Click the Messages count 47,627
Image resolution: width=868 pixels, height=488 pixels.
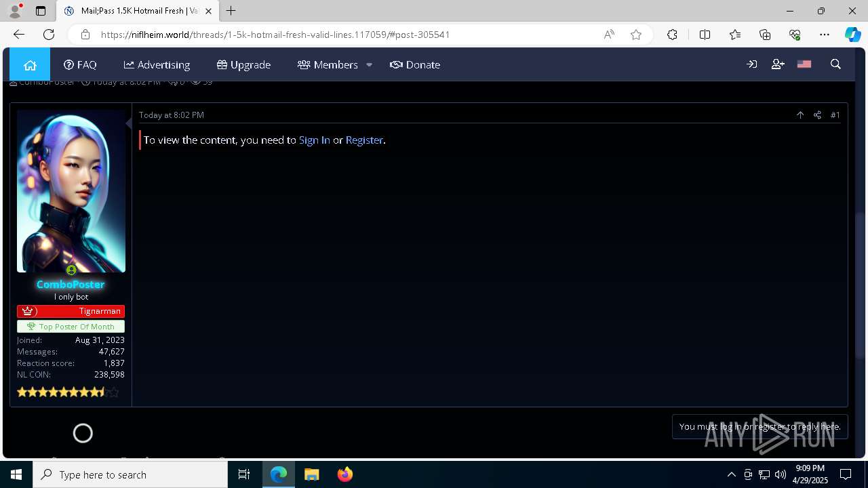click(112, 351)
